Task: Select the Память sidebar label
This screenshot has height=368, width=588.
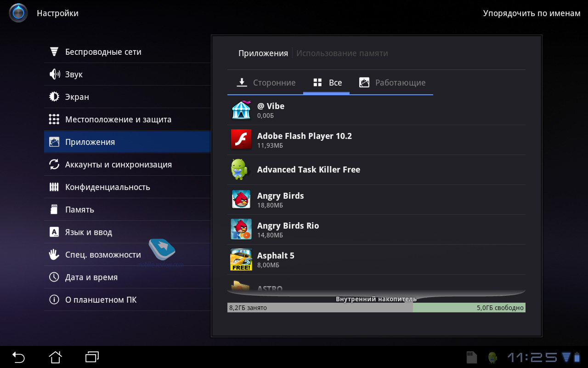Action: [x=79, y=210]
